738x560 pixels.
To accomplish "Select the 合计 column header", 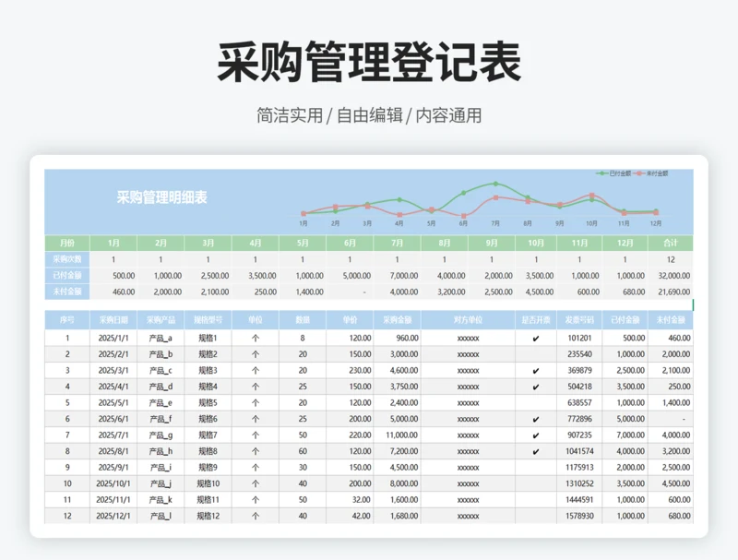I will [x=671, y=243].
